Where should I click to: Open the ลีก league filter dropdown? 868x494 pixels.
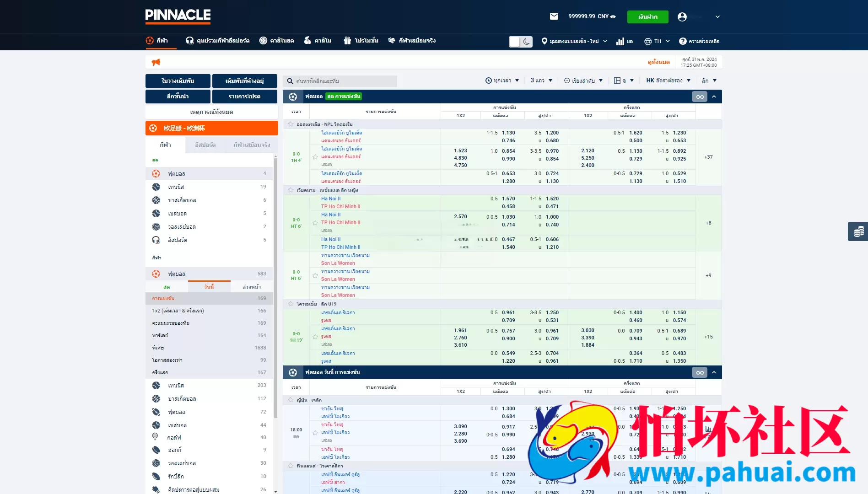709,81
